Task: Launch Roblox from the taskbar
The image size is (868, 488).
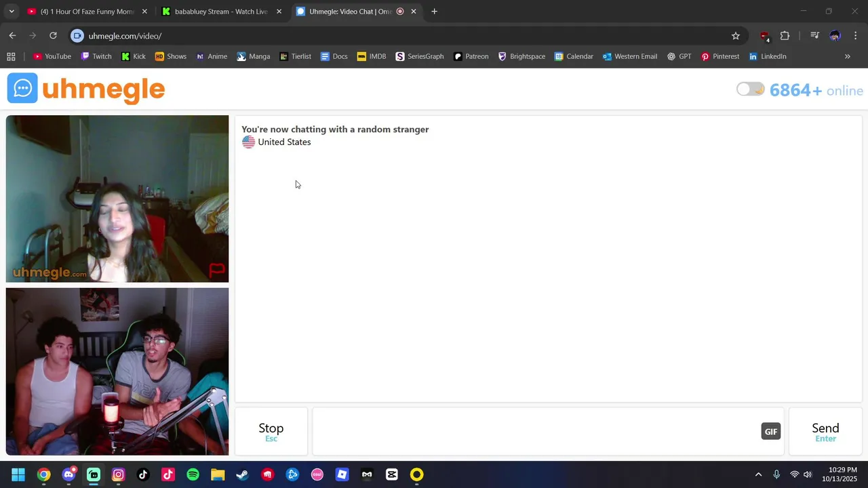Action: [342, 474]
